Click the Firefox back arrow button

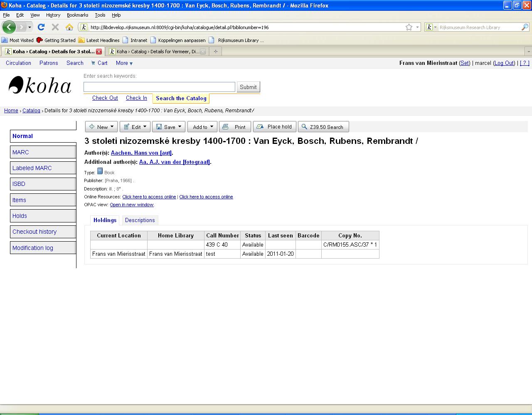[x=9, y=27]
